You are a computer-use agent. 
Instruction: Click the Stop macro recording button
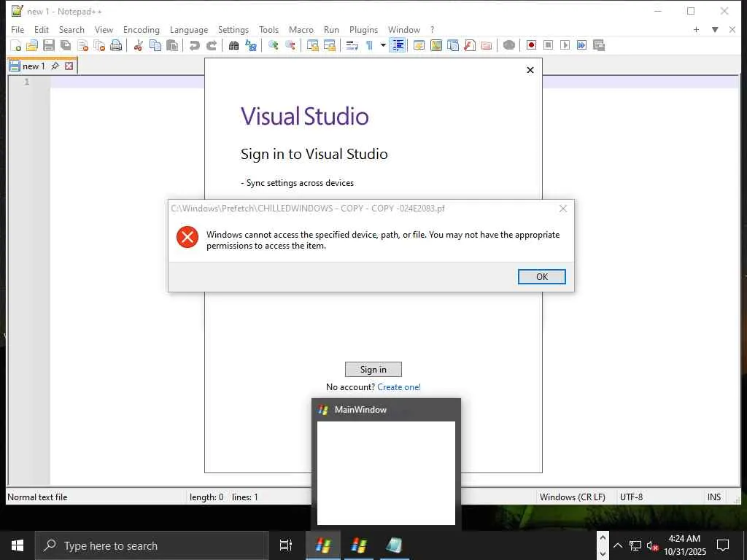(548, 46)
